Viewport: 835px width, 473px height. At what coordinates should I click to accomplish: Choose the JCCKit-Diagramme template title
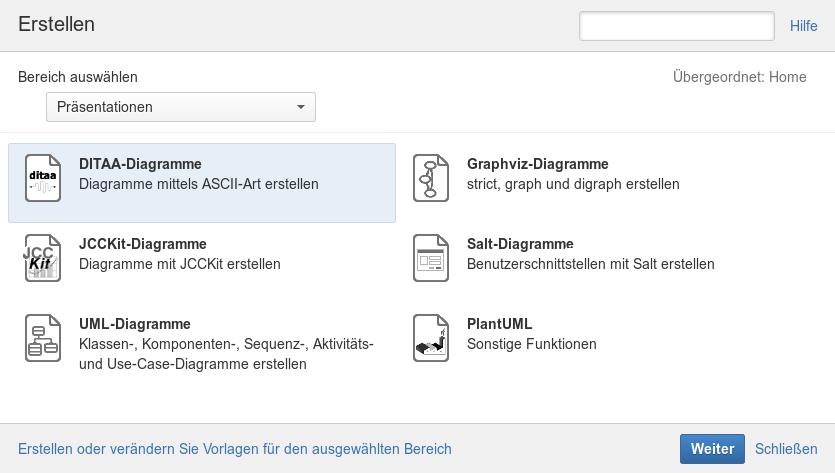tap(142, 244)
